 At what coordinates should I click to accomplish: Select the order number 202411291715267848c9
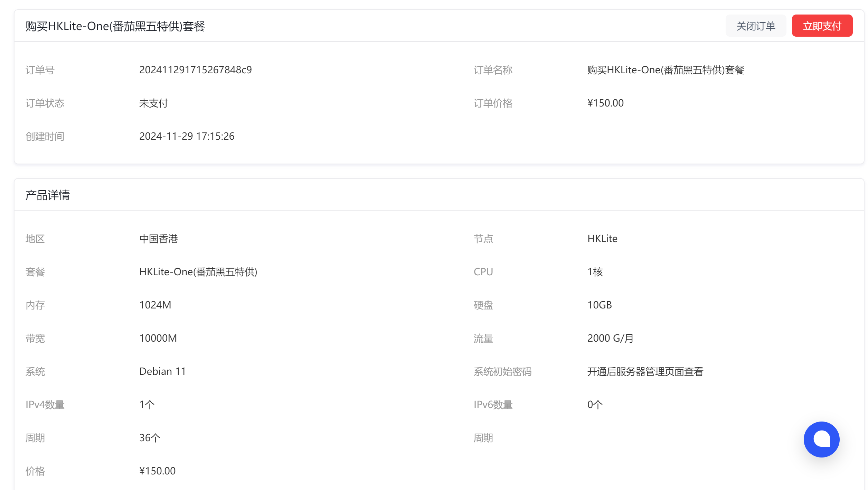[x=195, y=70]
